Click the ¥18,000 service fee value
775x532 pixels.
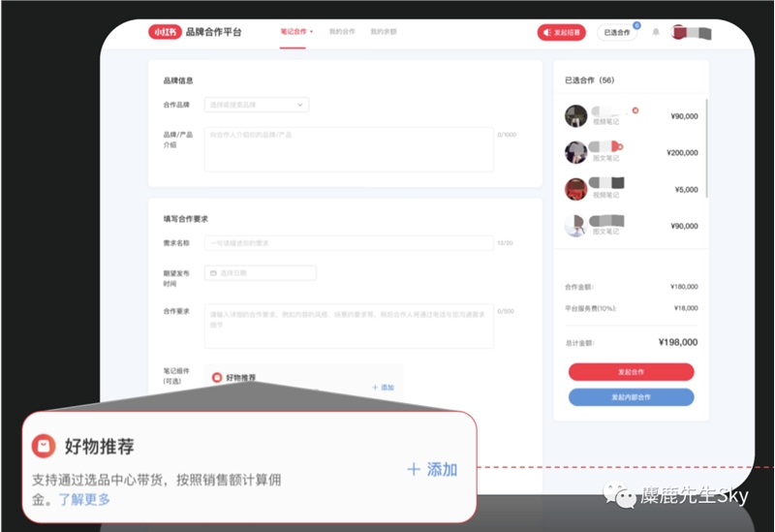686,308
